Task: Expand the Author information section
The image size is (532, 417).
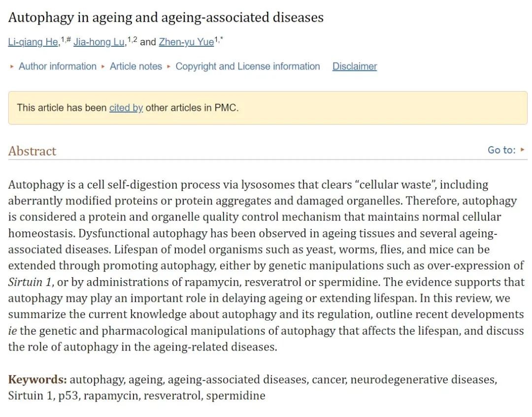Action: tap(58, 66)
